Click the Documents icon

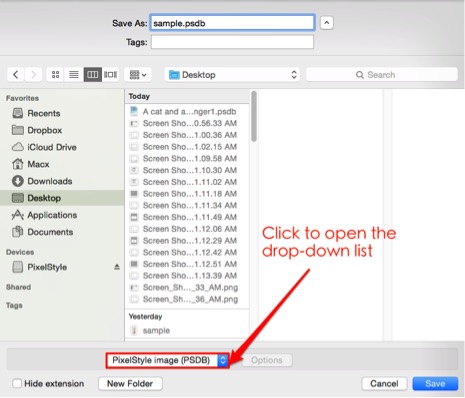pyautogui.click(x=18, y=232)
